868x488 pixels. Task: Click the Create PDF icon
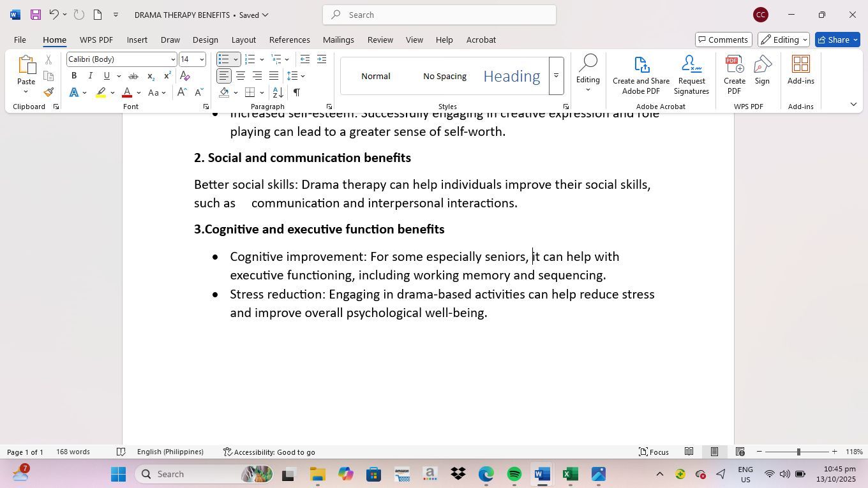point(734,75)
